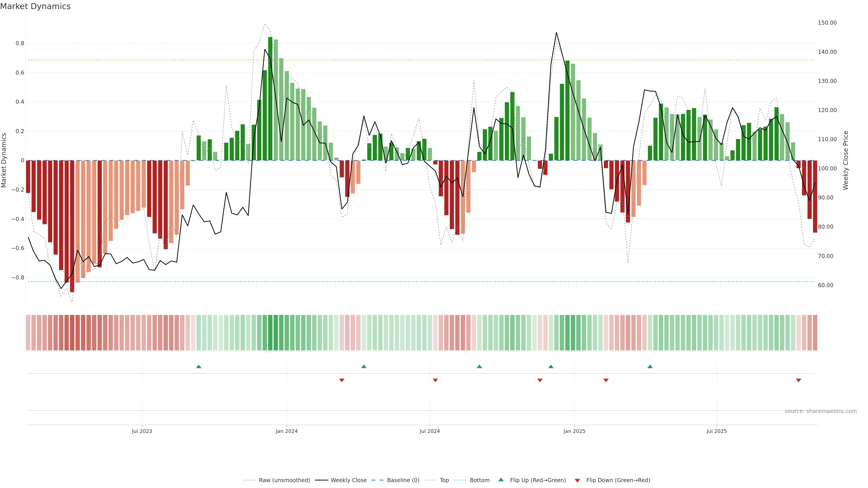Click the red triangle icon in the legend
The image size is (868, 488).
point(577,481)
